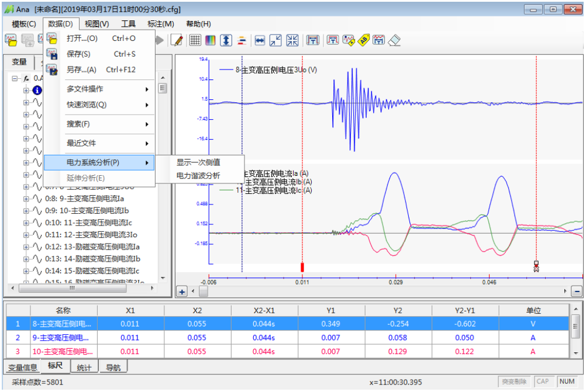Click the function root icon in tree
The height and width of the screenshot is (392, 586).
tap(26, 78)
